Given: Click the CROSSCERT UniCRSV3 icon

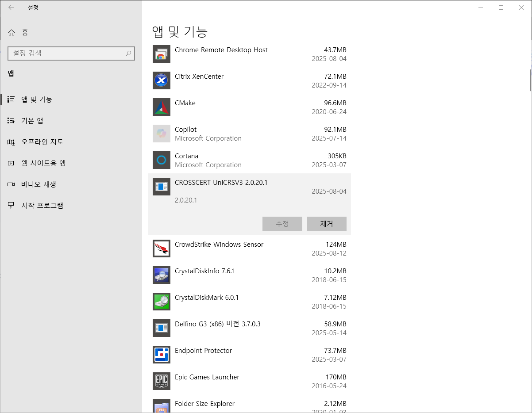Looking at the screenshot, I should pyautogui.click(x=162, y=187).
